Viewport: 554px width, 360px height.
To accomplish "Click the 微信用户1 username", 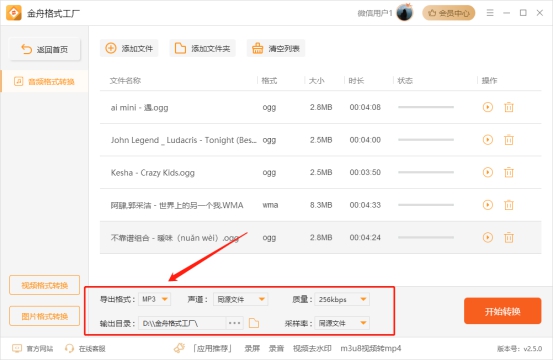I will 375,13.
